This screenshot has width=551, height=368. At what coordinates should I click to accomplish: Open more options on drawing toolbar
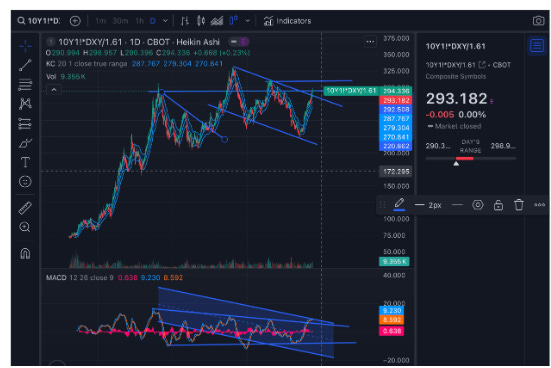(x=539, y=205)
